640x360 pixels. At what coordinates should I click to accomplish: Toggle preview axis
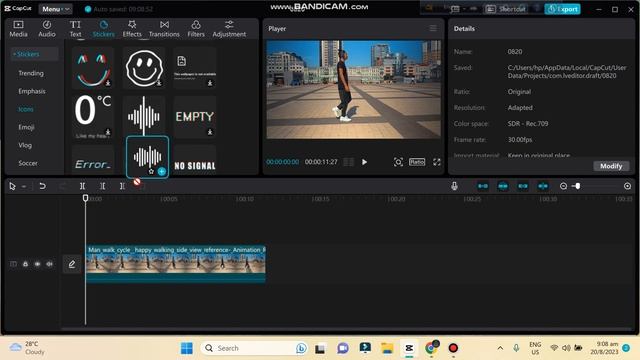point(543,186)
